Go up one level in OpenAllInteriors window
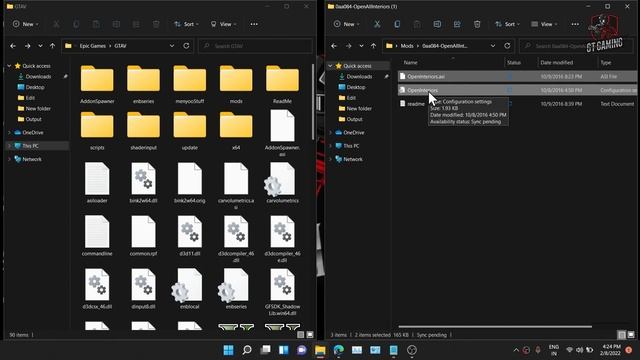The width and height of the screenshot is (640, 360). coord(373,46)
